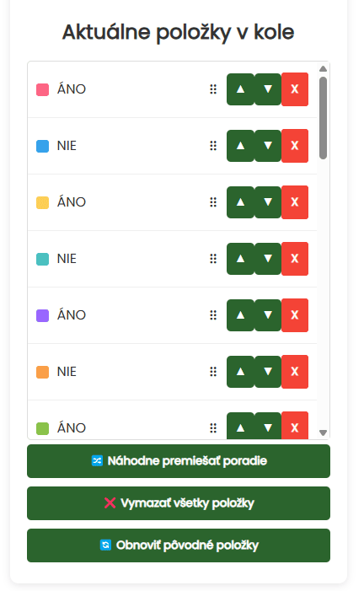The image size is (364, 591).
Task: Click drag handle of teal NIE item
Action: 213,259
